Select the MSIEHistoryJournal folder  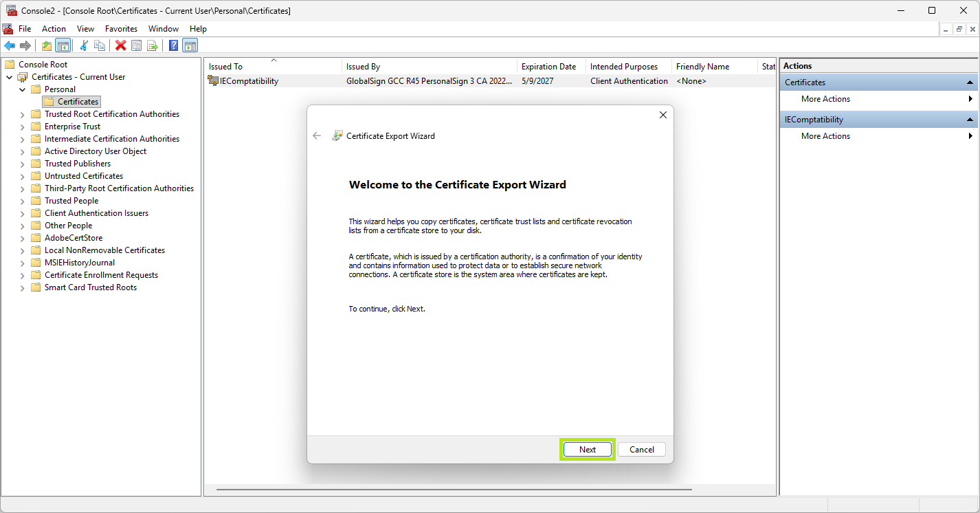click(80, 263)
